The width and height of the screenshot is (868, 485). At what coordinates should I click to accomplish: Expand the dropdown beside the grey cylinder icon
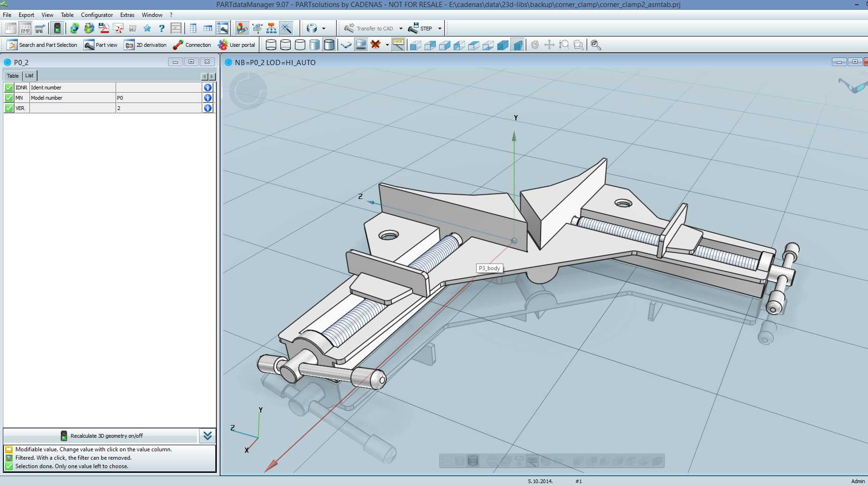(324, 29)
